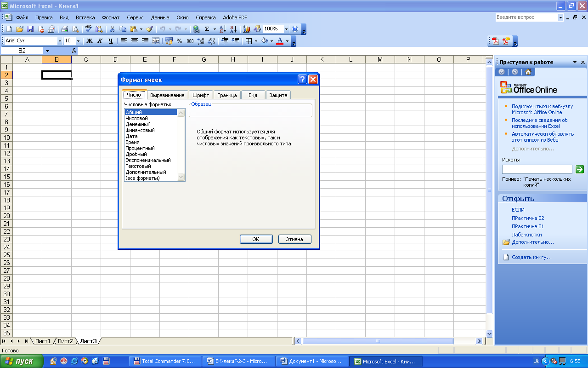588x368 pixels.
Task: Toggle Italic (К) formatting
Action: [x=100, y=41]
